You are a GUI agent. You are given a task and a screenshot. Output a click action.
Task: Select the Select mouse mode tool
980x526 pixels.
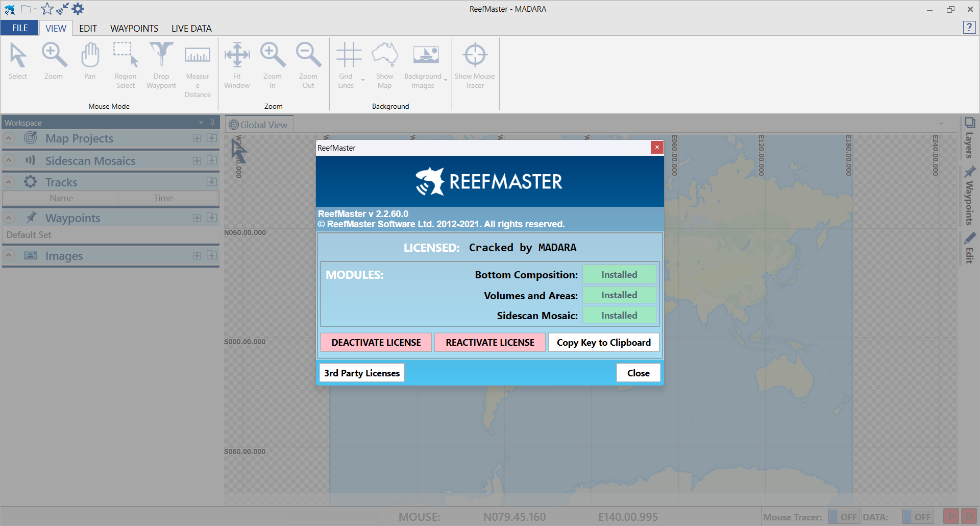click(x=18, y=61)
